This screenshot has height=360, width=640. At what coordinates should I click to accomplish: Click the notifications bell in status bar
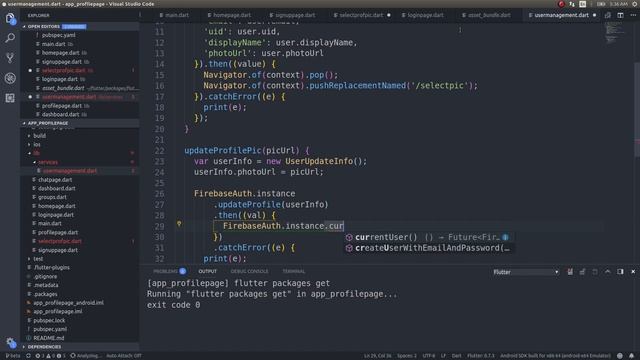[x=631, y=356]
